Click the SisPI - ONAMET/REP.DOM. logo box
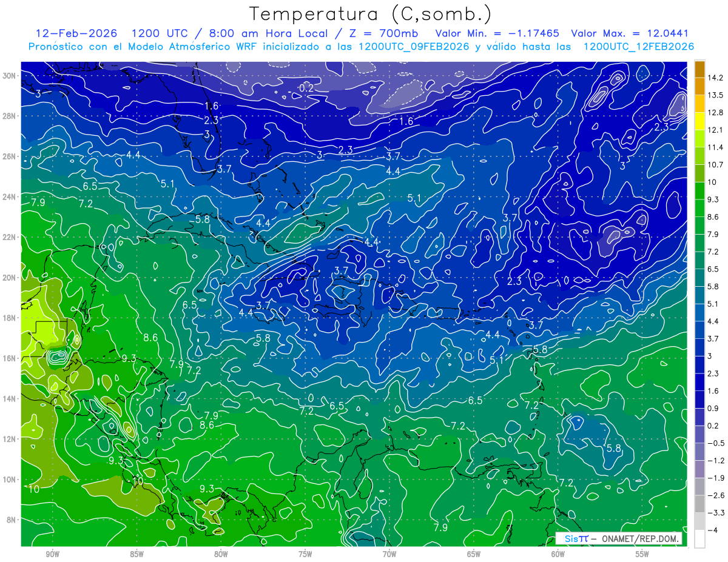 point(619,538)
